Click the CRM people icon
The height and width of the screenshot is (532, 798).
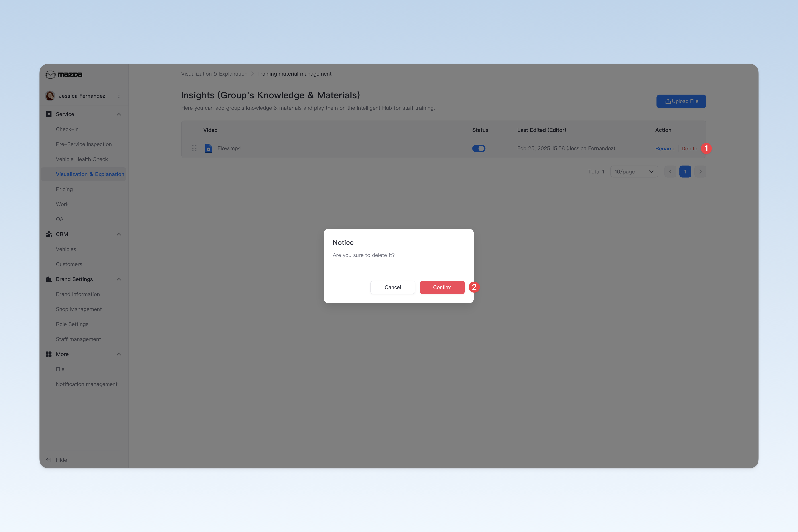pyautogui.click(x=49, y=234)
